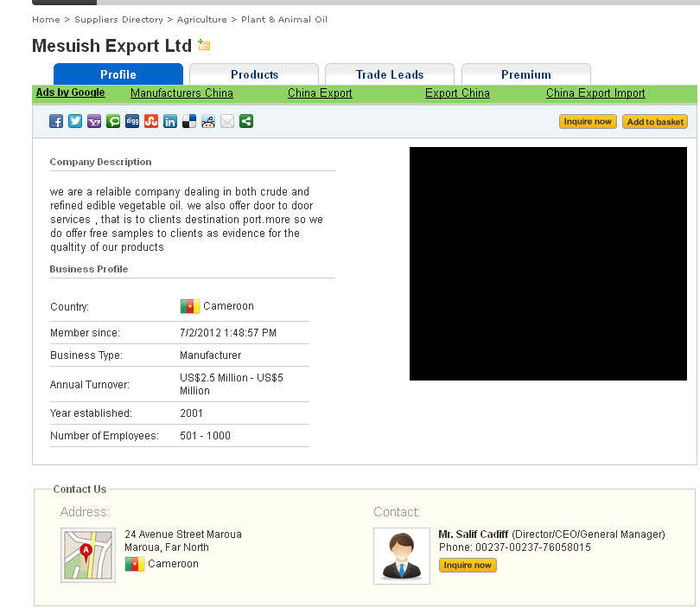The width and height of the screenshot is (700, 608).
Task: Open the green share options icon
Action: pos(246,122)
